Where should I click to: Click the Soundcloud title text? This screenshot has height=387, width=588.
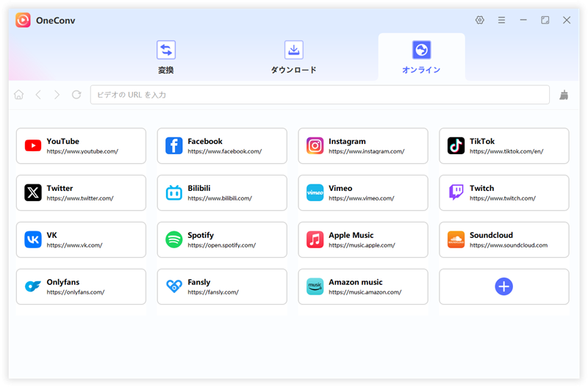click(x=491, y=235)
